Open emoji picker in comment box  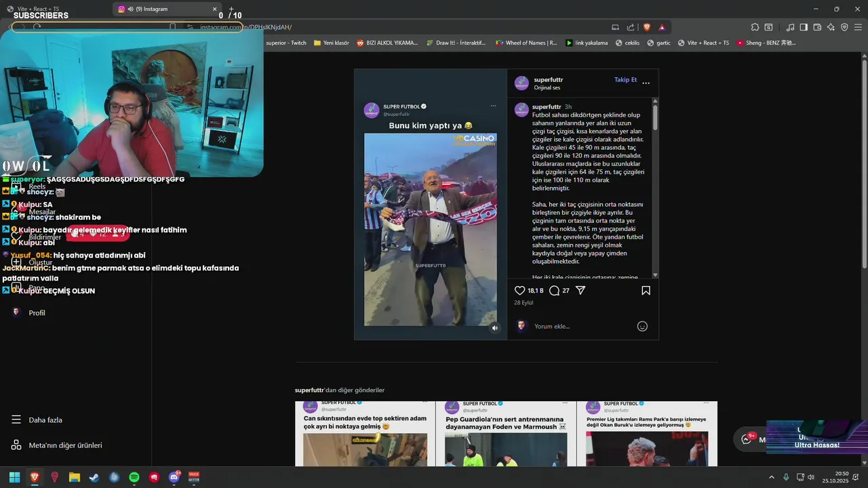tap(642, 327)
